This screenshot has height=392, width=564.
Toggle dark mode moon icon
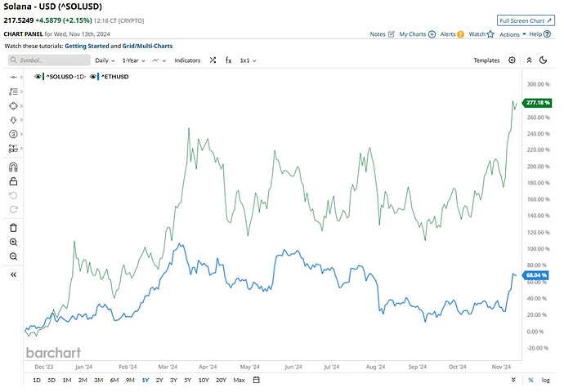tap(543, 60)
